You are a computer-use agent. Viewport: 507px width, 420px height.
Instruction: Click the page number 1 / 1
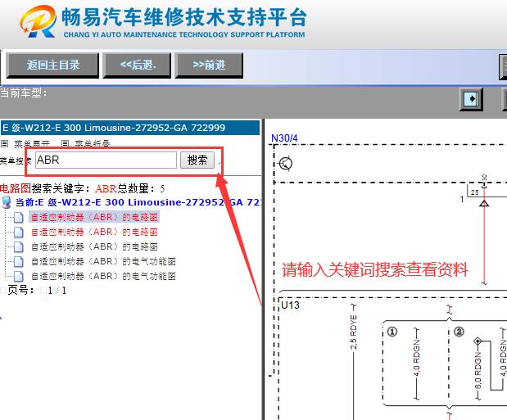pyautogui.click(x=57, y=291)
